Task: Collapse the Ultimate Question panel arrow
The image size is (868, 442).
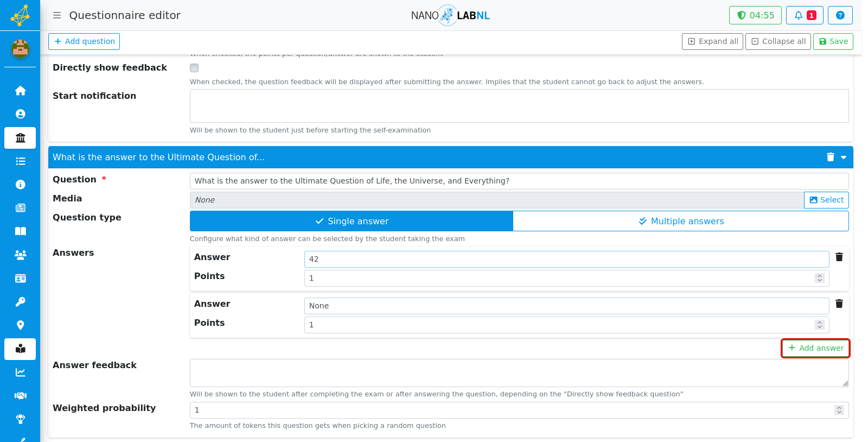Action: point(844,157)
